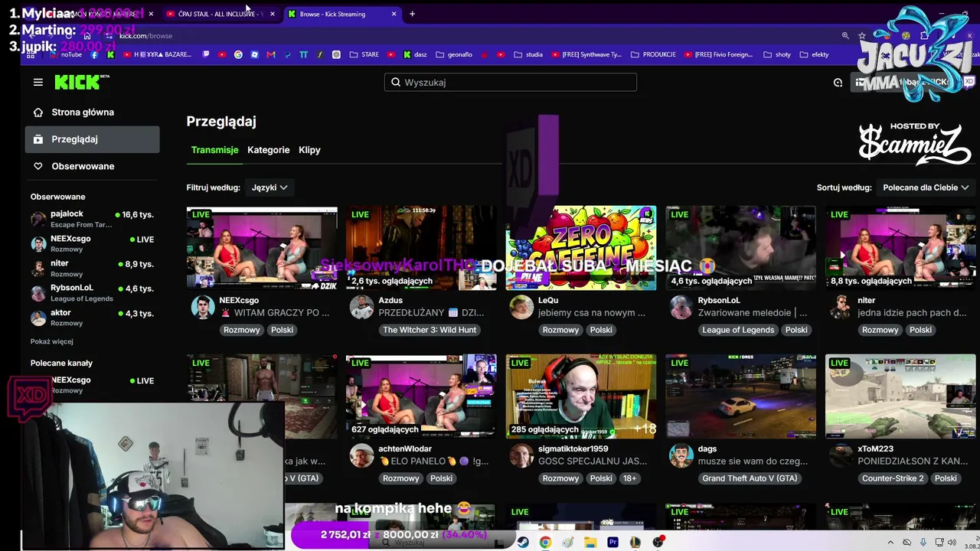980x551 pixels.
Task: Open Obserwowane in the sidebar menu
Action: [92, 166]
